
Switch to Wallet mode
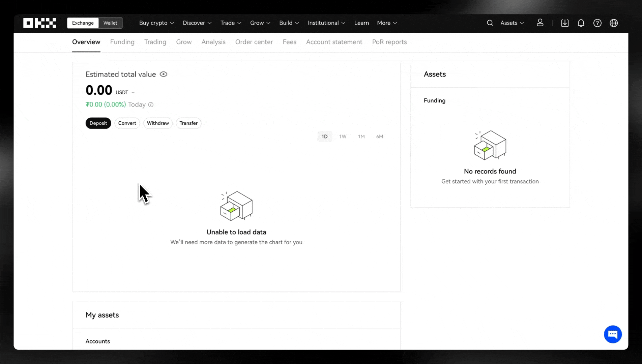coord(110,23)
